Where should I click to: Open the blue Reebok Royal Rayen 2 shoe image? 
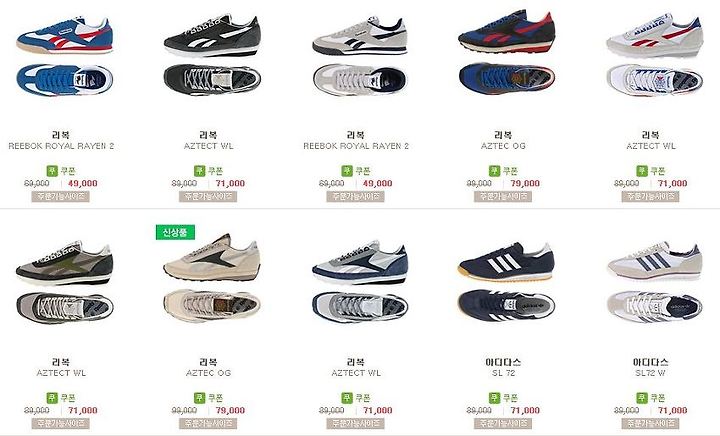click(64, 56)
